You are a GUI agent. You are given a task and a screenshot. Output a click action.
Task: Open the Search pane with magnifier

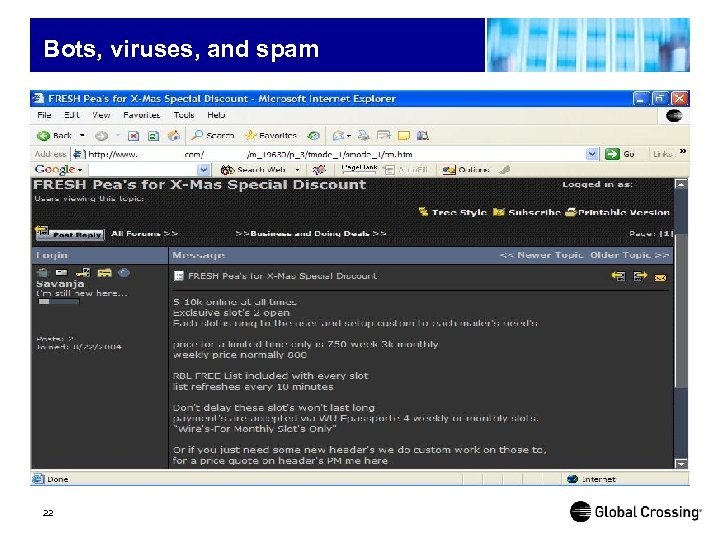[x=213, y=135]
